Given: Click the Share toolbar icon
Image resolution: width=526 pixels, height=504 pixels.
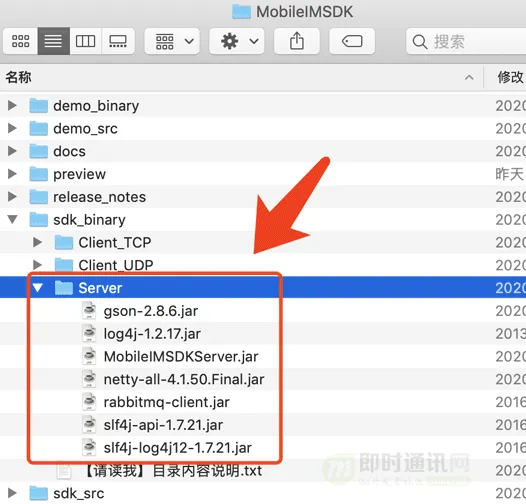Looking at the screenshot, I should [297, 41].
